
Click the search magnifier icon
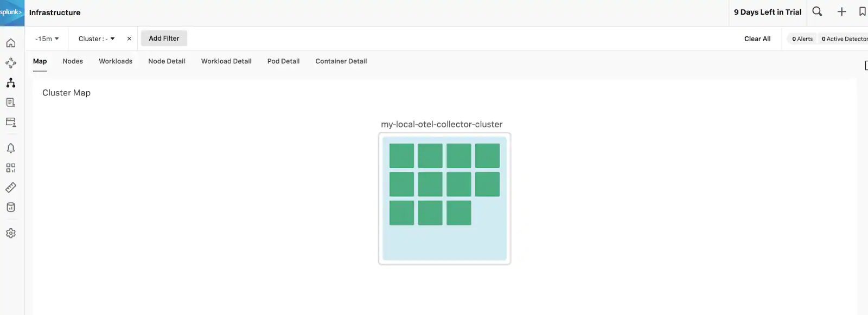[817, 12]
